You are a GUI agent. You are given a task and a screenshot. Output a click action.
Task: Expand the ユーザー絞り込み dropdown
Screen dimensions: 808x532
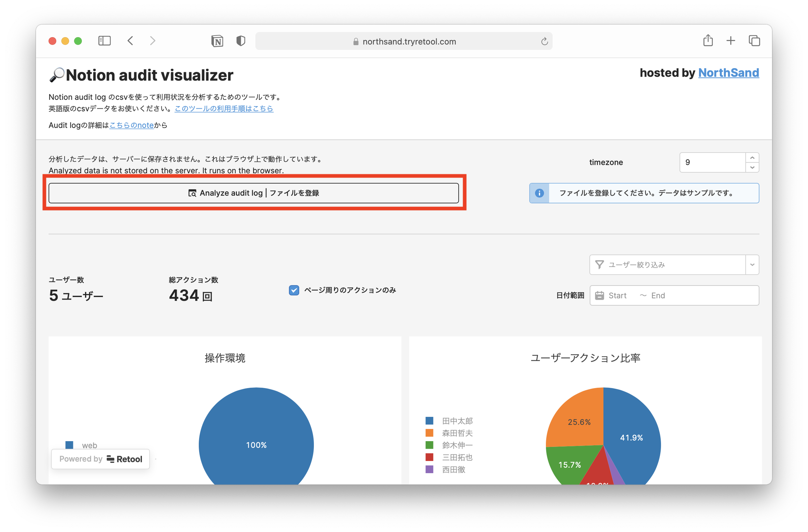pos(753,264)
